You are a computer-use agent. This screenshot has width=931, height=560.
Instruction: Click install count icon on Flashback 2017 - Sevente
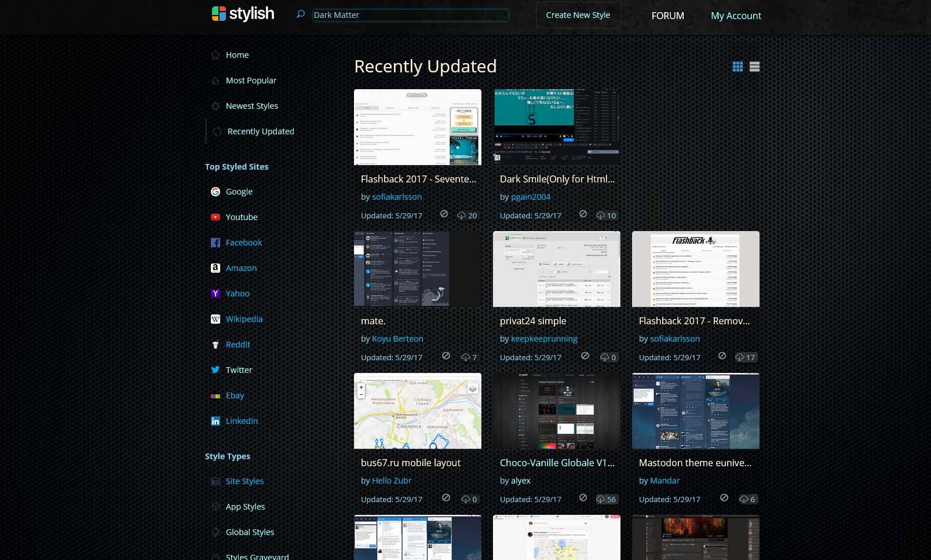[x=462, y=215]
